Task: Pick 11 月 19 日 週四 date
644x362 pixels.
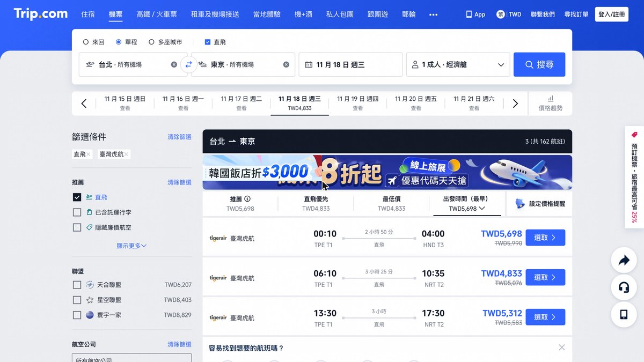Action: [x=358, y=103]
